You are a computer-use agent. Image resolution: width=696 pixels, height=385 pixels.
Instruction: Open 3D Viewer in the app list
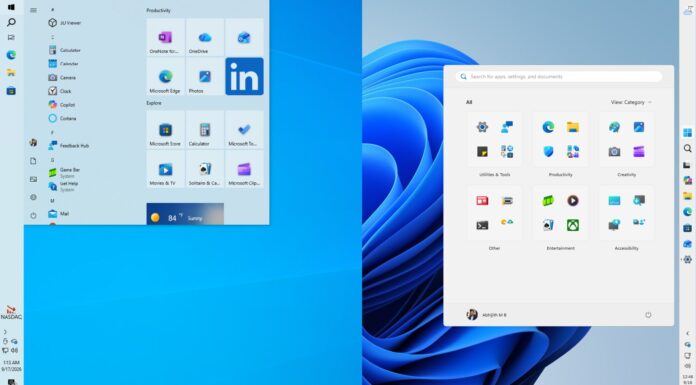coord(65,23)
